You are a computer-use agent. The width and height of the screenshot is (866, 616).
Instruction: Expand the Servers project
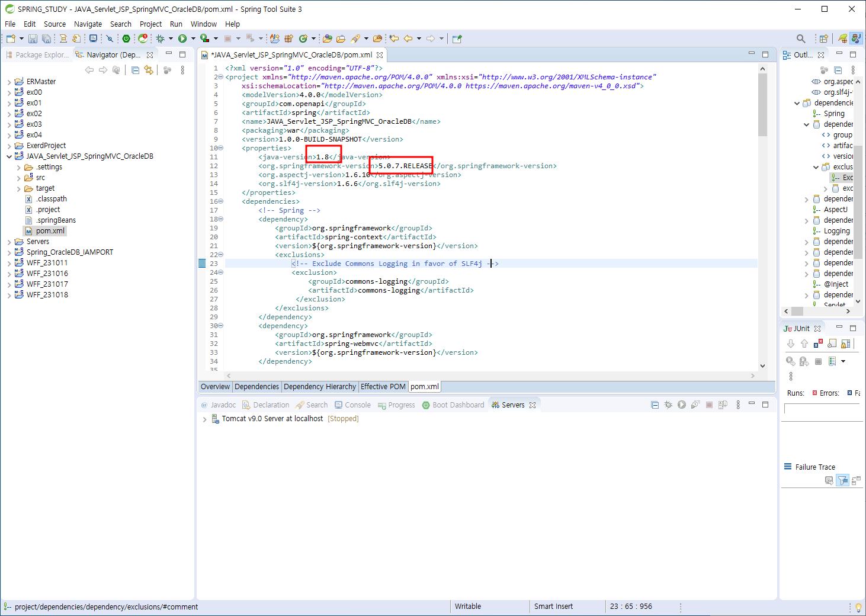9,242
